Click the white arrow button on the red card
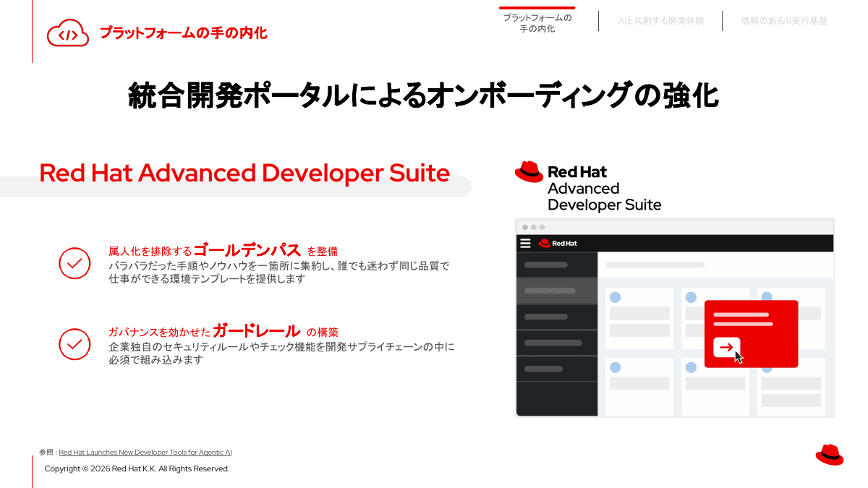This screenshot has height=488, width=868. [x=726, y=347]
